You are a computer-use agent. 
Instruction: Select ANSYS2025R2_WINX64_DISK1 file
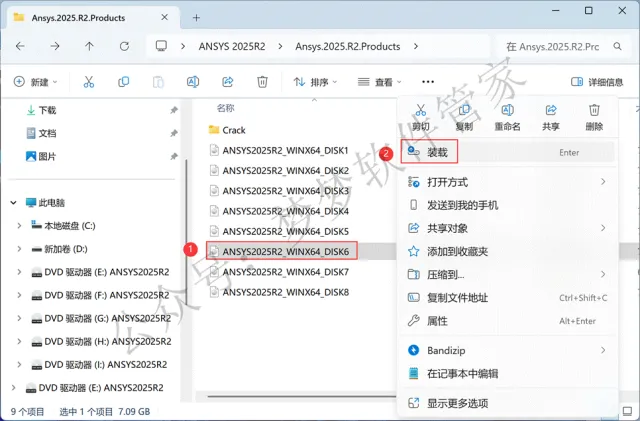point(279,150)
